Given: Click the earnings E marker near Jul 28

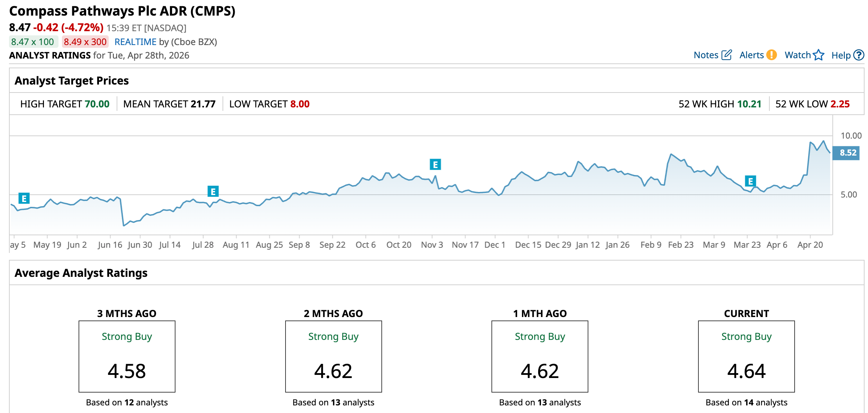Looking at the screenshot, I should 213,191.
